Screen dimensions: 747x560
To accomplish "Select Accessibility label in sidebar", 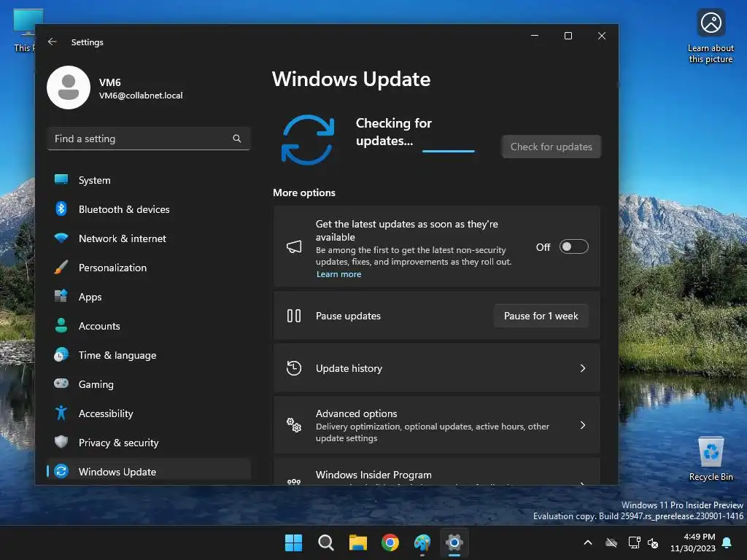I will [106, 413].
